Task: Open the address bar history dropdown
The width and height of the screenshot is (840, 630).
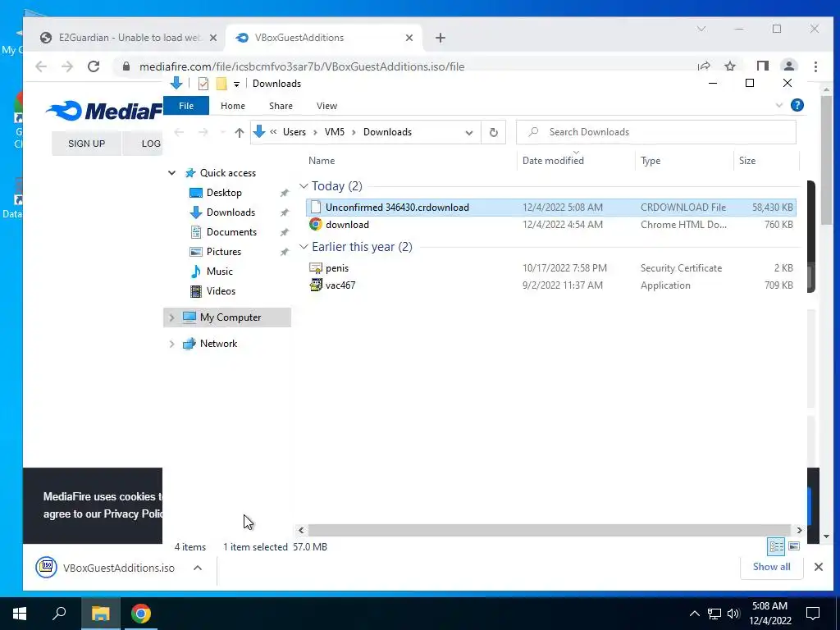Action: pyautogui.click(x=468, y=132)
